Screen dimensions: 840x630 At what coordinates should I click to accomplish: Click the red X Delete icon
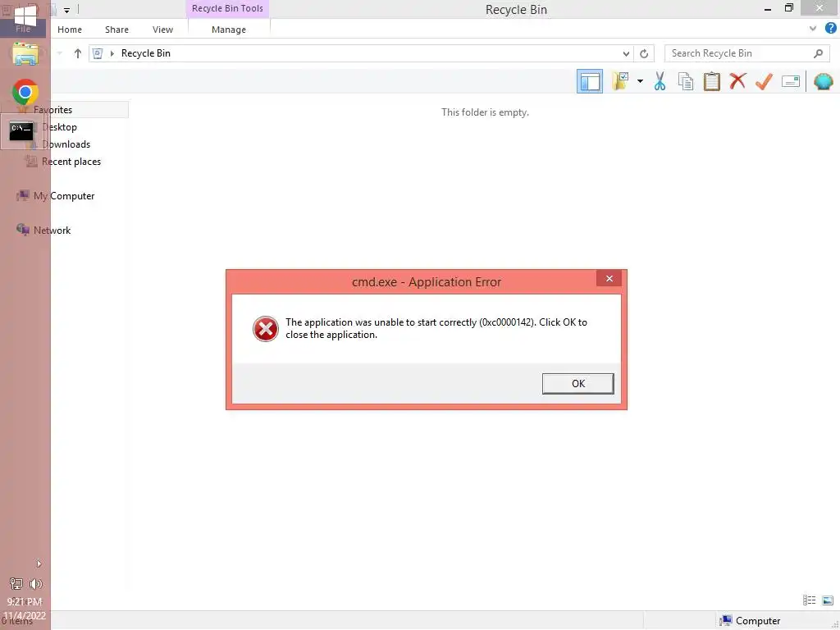click(x=737, y=81)
